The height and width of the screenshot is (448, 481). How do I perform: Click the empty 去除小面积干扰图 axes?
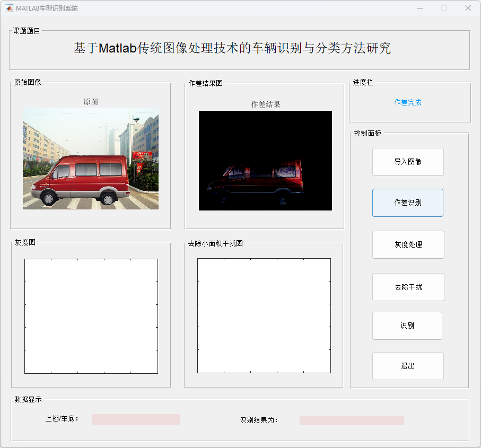tap(264, 316)
